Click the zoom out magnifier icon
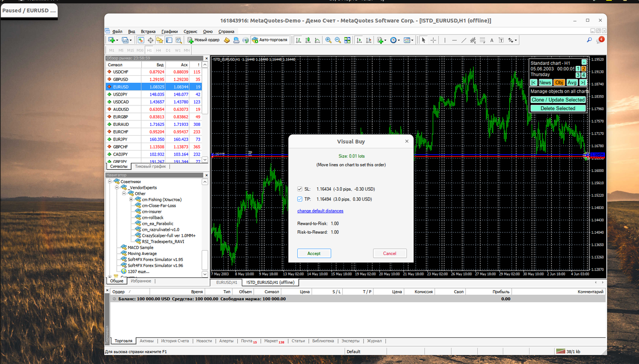The height and width of the screenshot is (364, 639). click(337, 40)
